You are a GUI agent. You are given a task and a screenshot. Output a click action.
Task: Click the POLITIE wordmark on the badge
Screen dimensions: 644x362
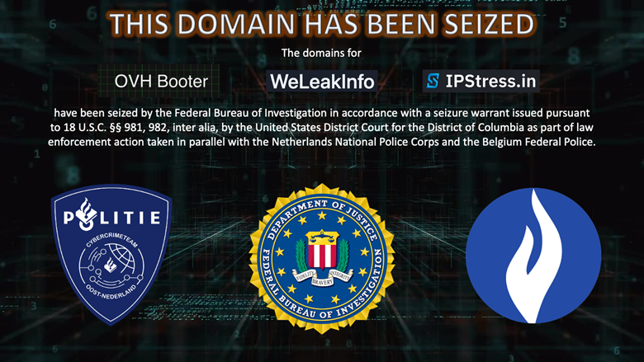[111, 215]
